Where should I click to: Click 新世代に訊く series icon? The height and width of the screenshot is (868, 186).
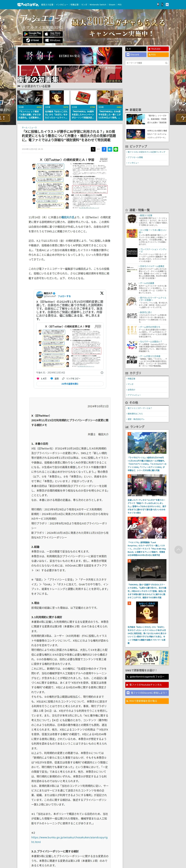coord(132,315)
